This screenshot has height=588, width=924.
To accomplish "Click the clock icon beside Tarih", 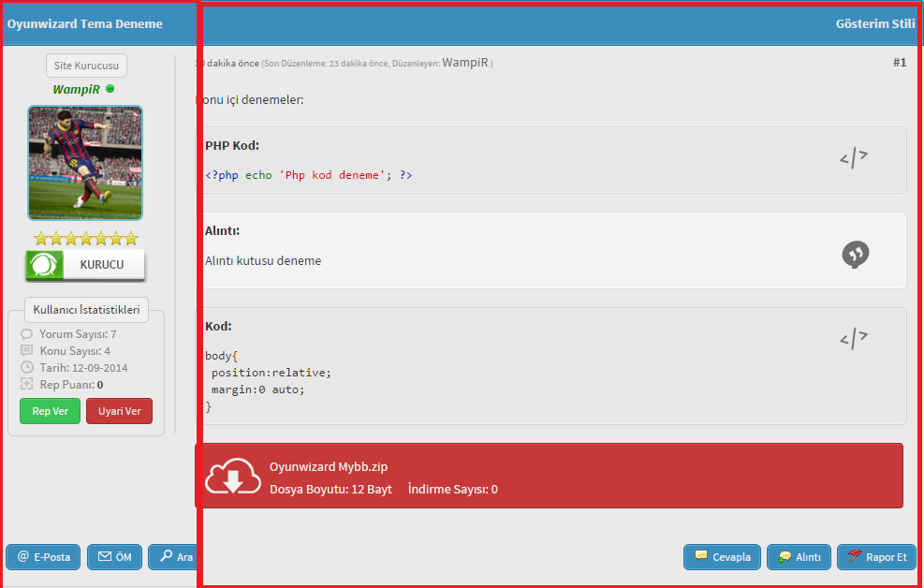I will [x=26, y=367].
